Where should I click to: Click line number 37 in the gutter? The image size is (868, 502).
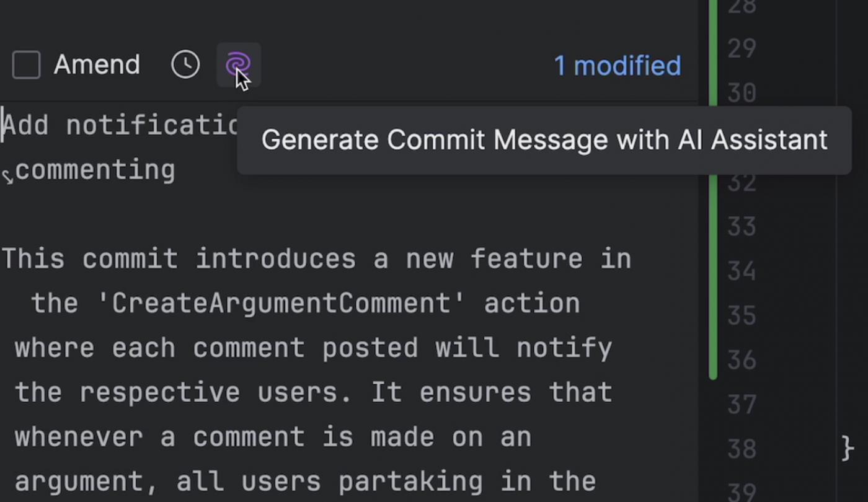click(x=742, y=405)
